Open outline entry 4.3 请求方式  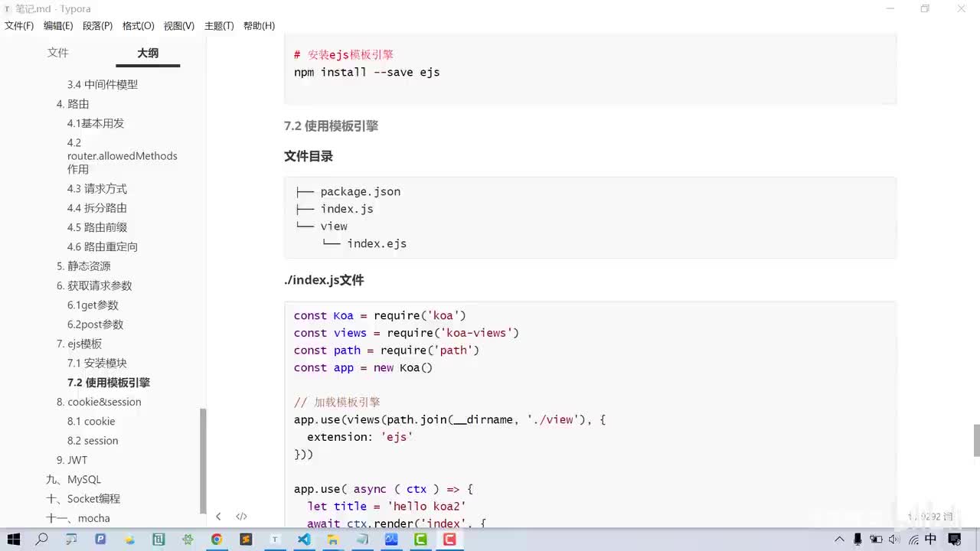click(x=97, y=189)
